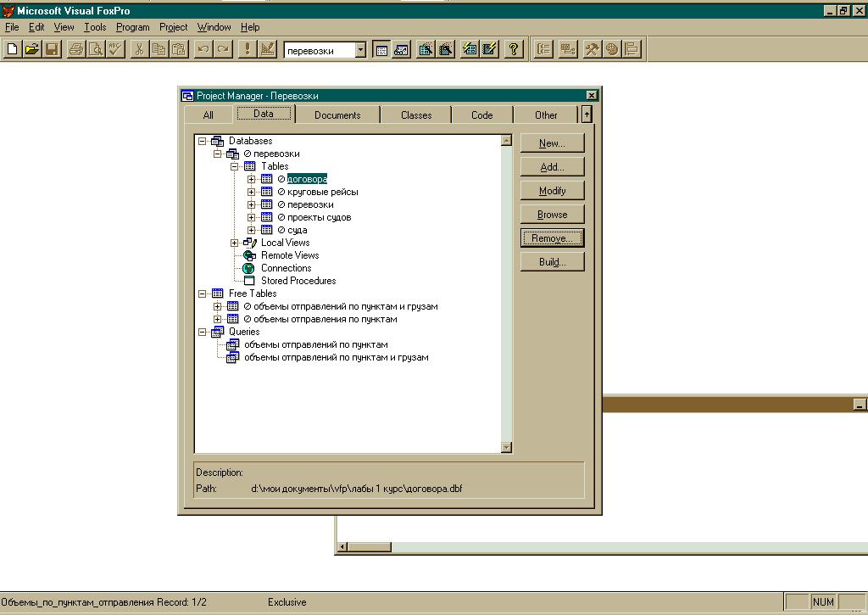
Task: Switch to the Code tab
Action: [x=481, y=115]
